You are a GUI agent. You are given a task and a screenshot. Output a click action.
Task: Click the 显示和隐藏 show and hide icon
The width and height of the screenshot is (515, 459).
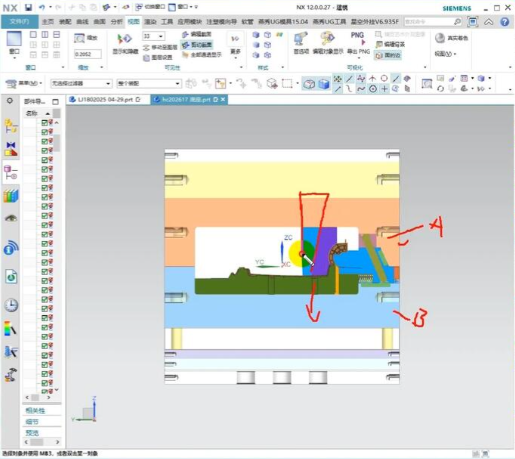coord(125,39)
